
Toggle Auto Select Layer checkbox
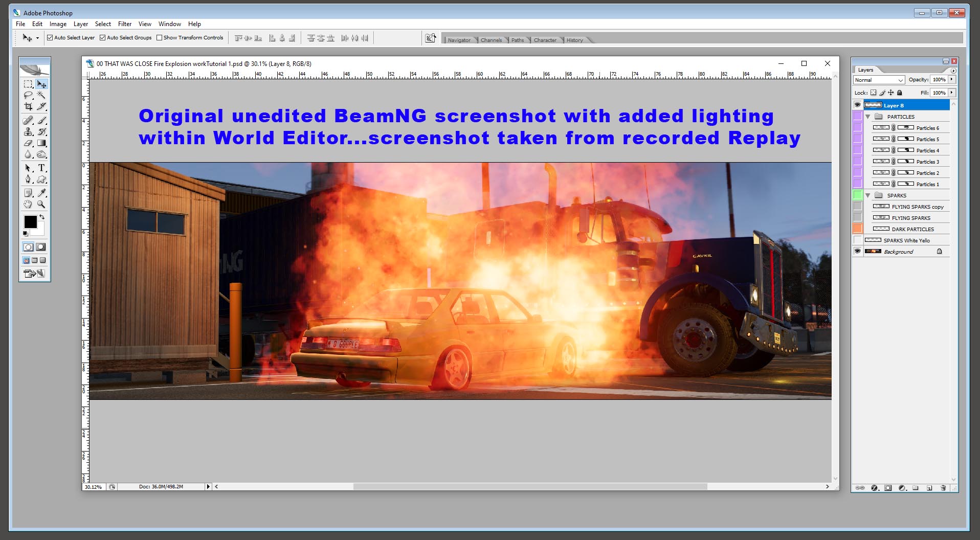click(50, 37)
